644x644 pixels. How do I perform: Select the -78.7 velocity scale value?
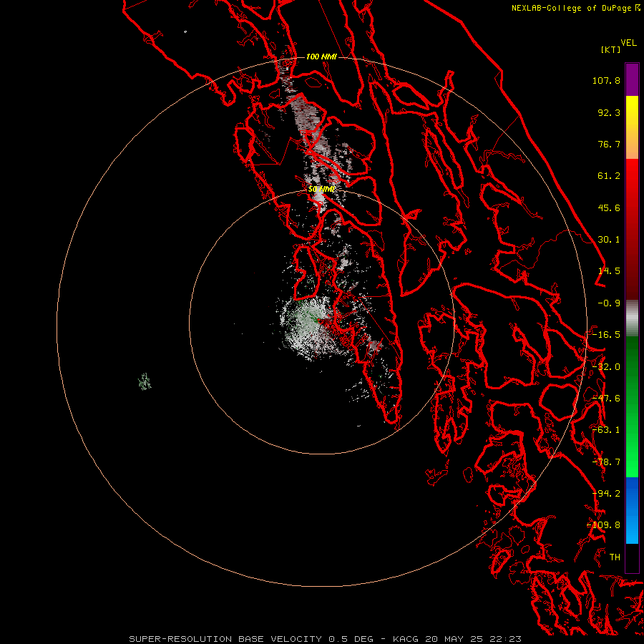tap(606, 462)
